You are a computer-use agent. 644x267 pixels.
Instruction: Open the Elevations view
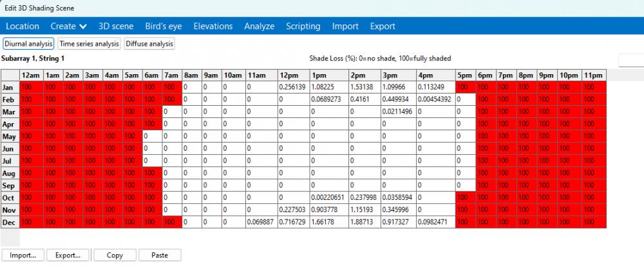point(213,26)
